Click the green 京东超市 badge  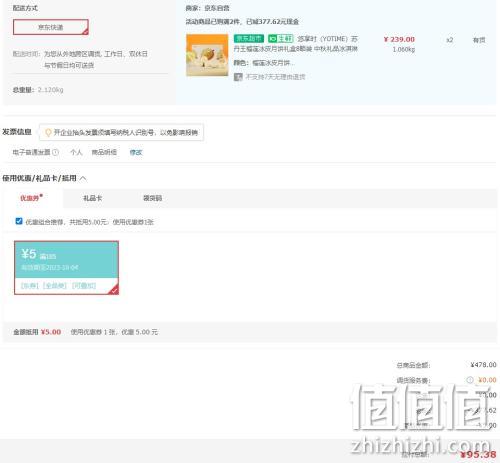click(249, 39)
